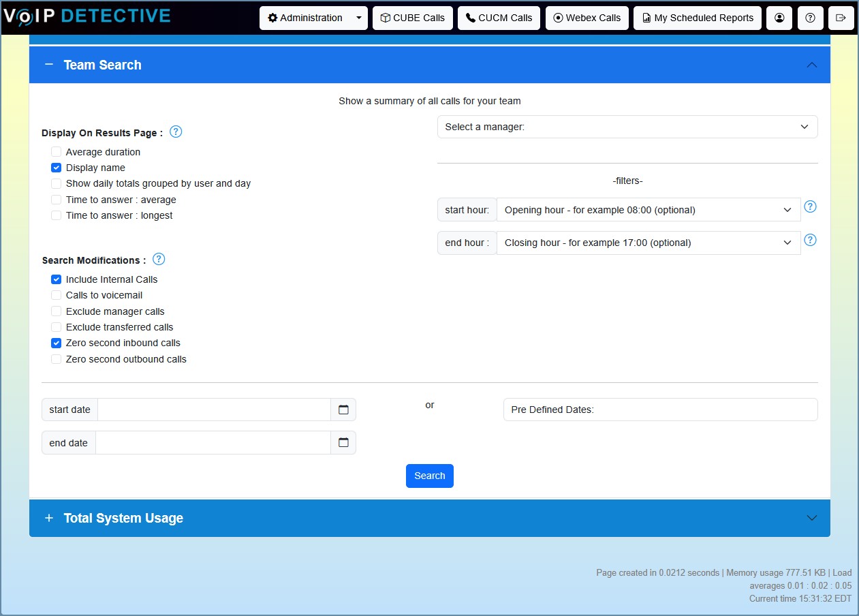Go to CUCM Calls
This screenshot has height=616, width=859.
pyautogui.click(x=499, y=18)
